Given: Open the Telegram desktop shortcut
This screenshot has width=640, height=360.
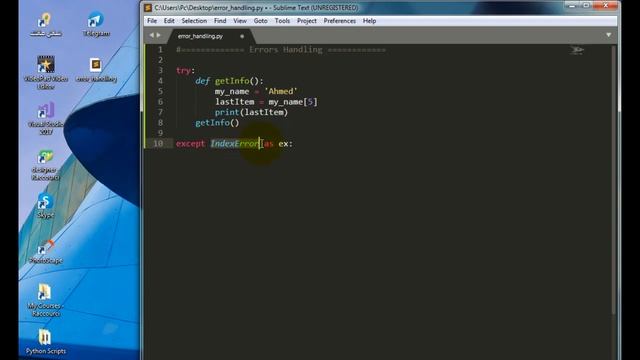Looking at the screenshot, I should click(96, 24).
